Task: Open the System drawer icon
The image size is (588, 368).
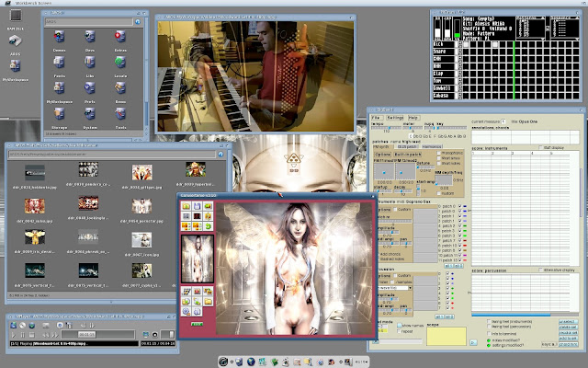Action: pyautogui.click(x=90, y=114)
